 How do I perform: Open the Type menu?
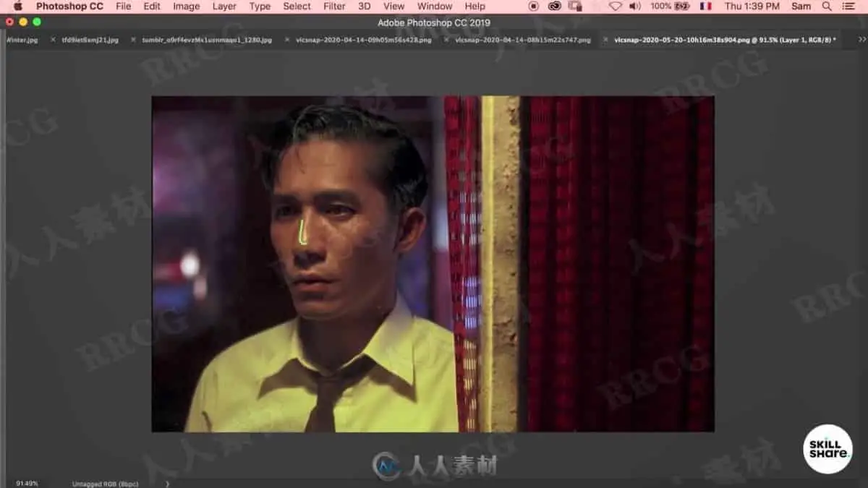coord(260,6)
